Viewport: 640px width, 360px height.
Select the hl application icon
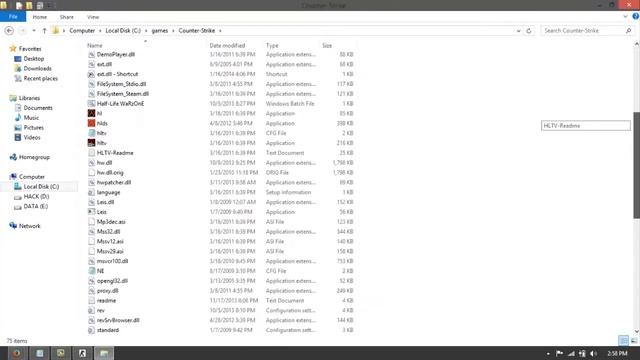click(x=91, y=113)
